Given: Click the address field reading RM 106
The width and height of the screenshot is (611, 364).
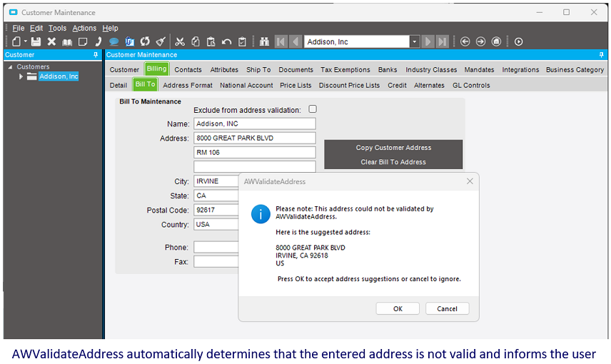Looking at the screenshot, I should pyautogui.click(x=254, y=153).
